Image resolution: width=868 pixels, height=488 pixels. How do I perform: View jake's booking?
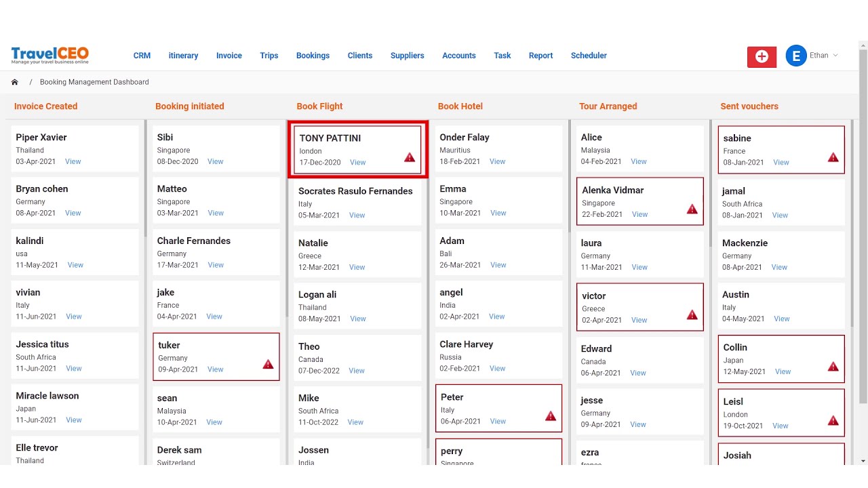click(214, 317)
